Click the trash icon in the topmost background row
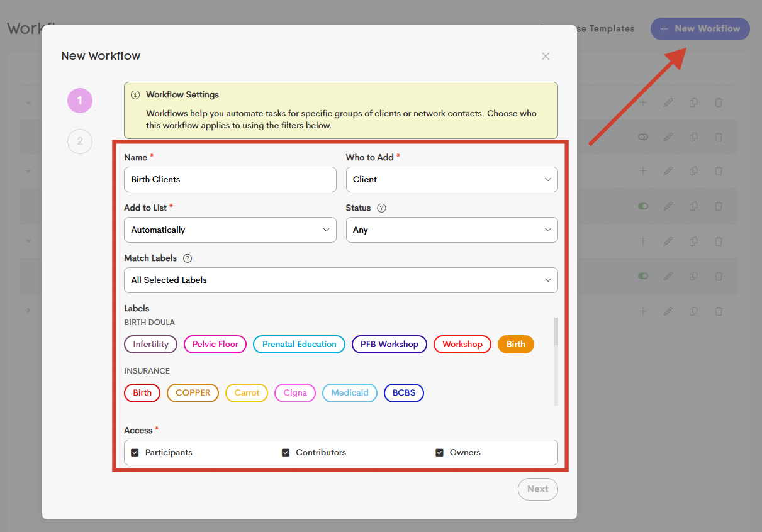The height and width of the screenshot is (532, 762). (719, 103)
